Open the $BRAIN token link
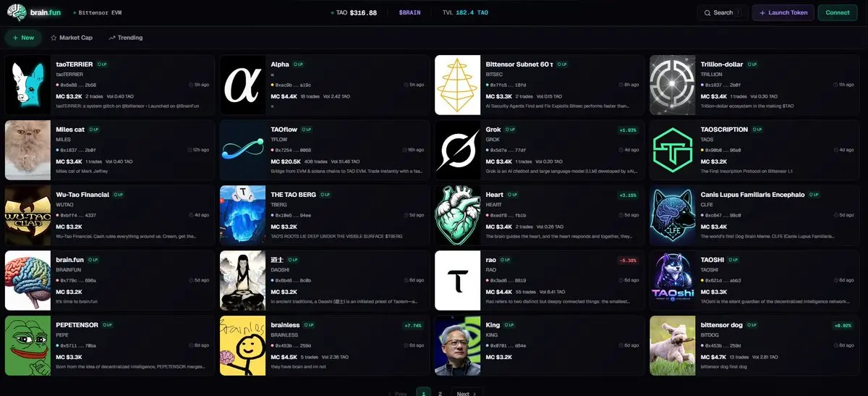This screenshot has height=396, width=868. pyautogui.click(x=409, y=12)
